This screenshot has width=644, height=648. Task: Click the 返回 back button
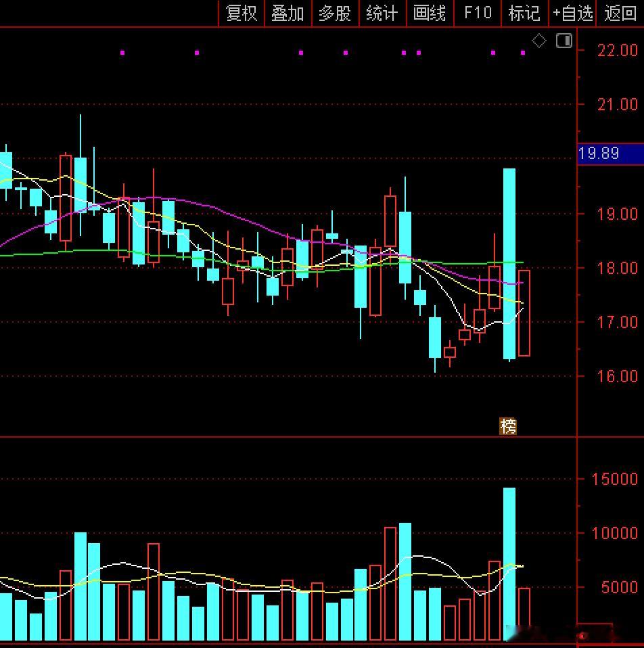point(620,14)
